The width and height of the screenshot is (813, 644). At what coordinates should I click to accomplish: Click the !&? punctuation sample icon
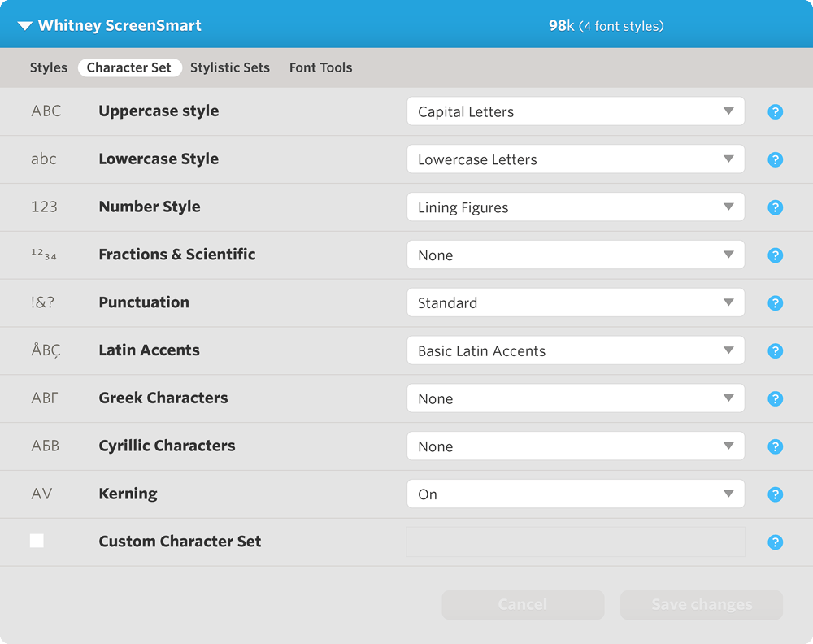(42, 302)
